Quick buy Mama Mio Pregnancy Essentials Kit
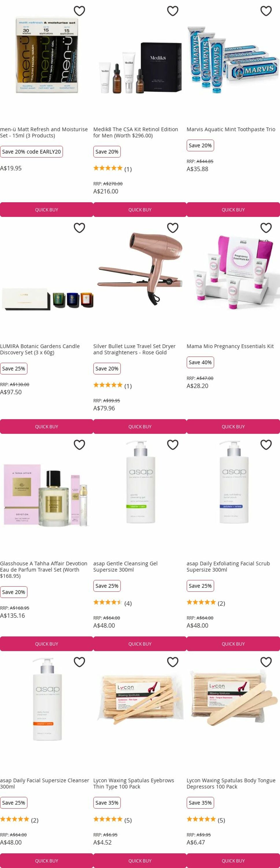 coord(233,426)
